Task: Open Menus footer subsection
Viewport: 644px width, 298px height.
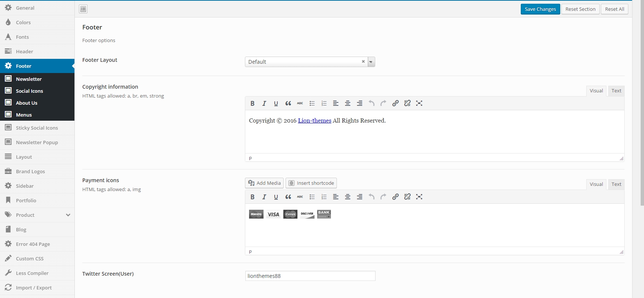Action: [37, 115]
